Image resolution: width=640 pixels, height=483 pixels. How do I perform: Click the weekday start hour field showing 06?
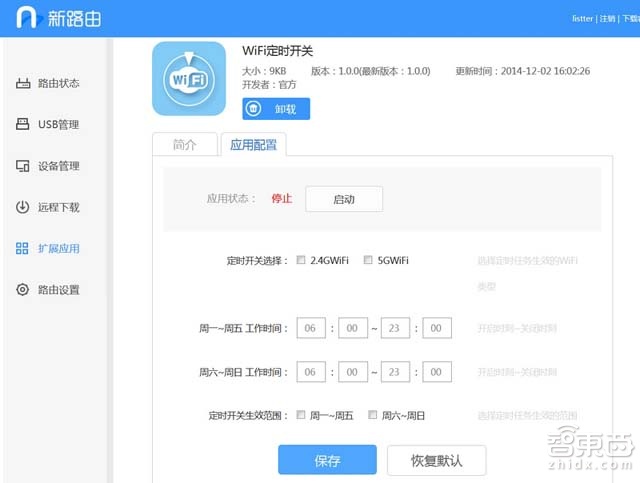(311, 328)
